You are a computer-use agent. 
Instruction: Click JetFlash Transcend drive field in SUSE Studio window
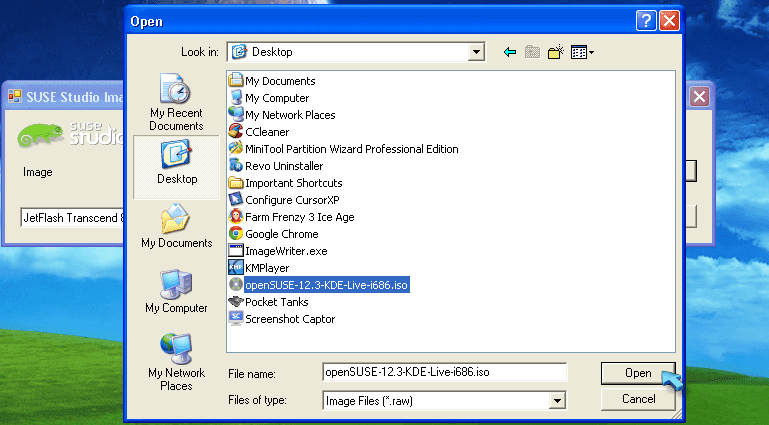pos(73,218)
